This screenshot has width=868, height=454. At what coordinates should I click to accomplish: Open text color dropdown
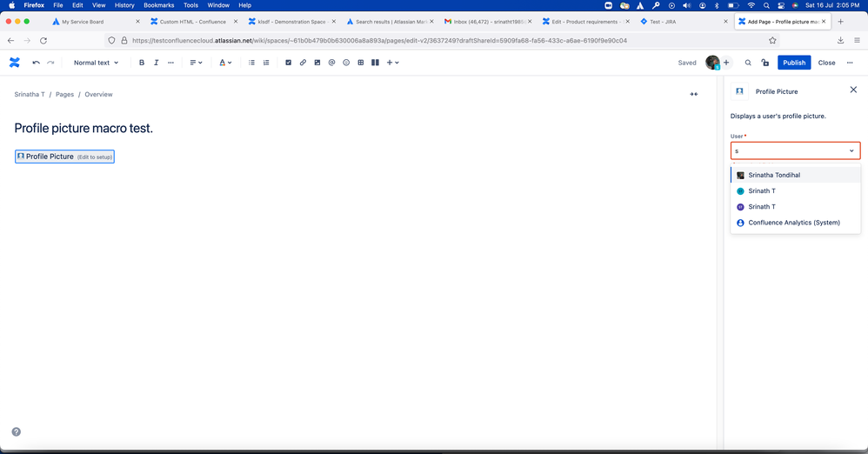point(225,63)
